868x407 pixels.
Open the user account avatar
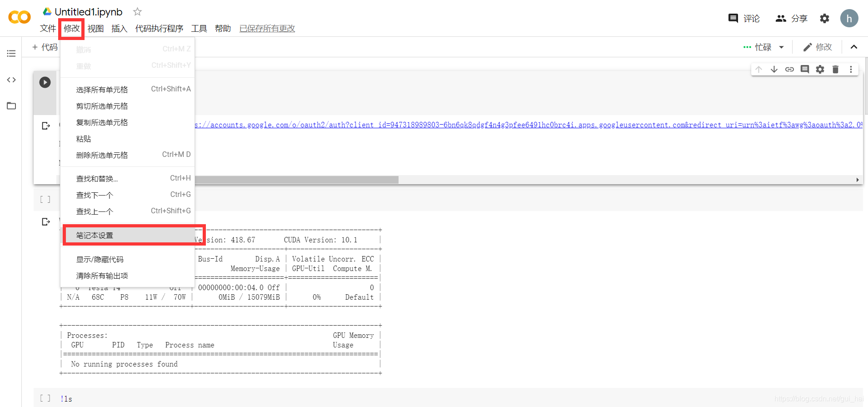(x=849, y=18)
